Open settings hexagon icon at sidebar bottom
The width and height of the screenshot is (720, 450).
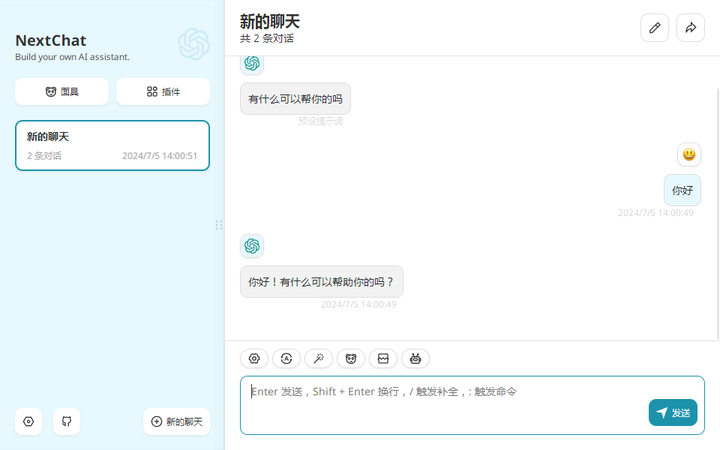point(28,422)
